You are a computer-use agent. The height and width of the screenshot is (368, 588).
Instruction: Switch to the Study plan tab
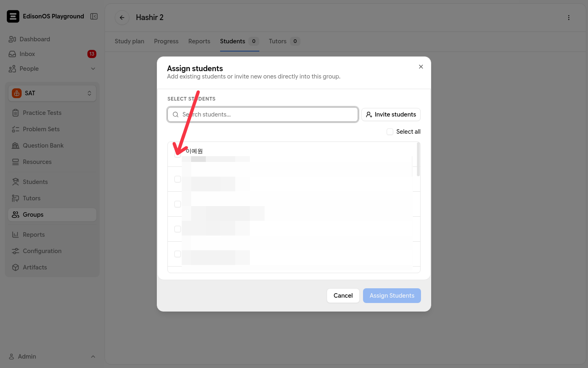coord(129,41)
